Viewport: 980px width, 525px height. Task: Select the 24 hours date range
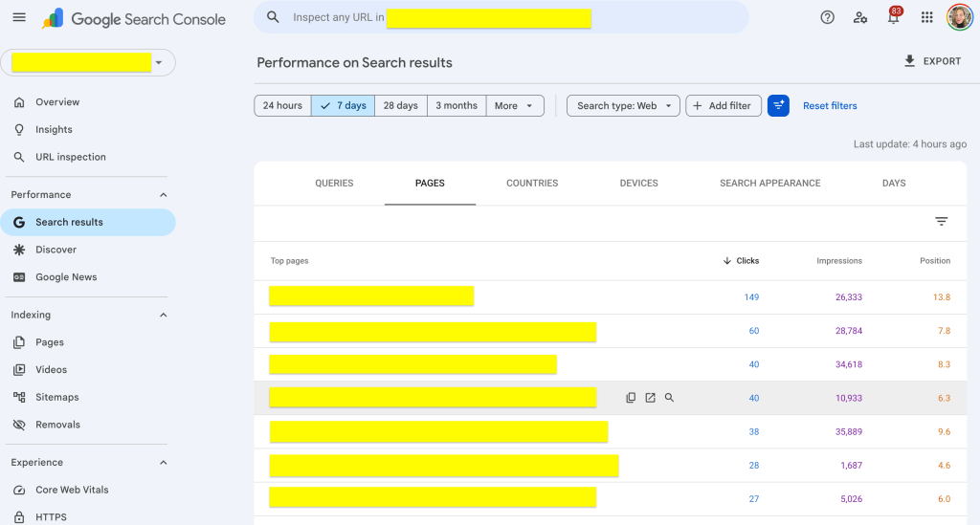(x=282, y=105)
